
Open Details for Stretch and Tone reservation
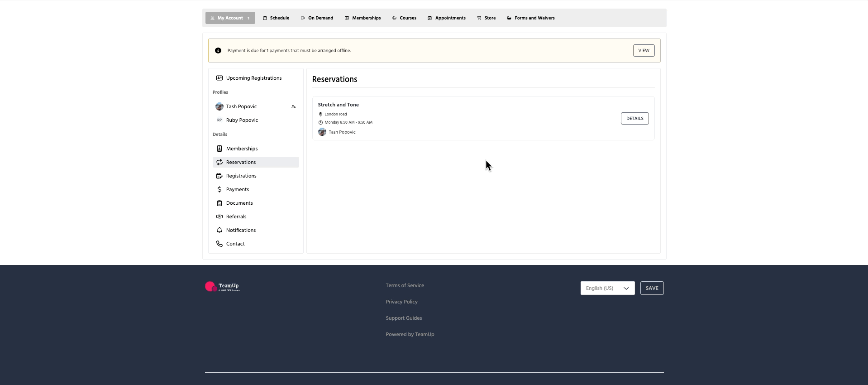[x=634, y=119]
